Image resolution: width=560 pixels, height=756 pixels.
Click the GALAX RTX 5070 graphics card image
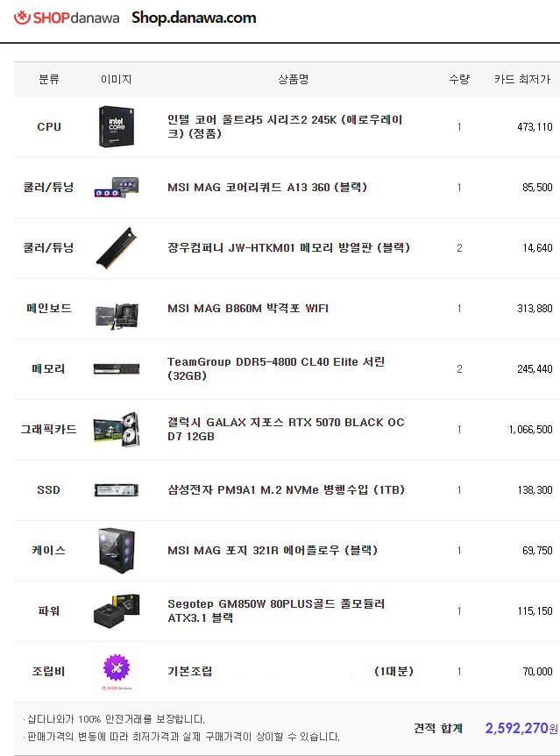coord(117,430)
